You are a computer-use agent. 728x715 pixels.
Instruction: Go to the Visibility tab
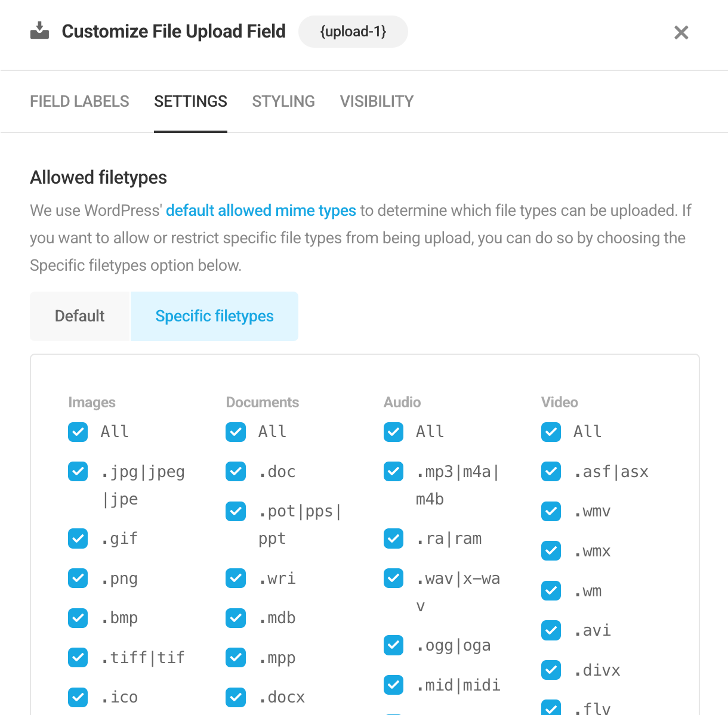point(377,101)
